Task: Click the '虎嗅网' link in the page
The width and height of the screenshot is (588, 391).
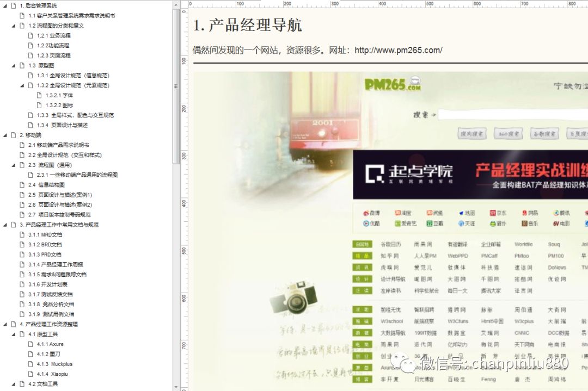Action: click(x=390, y=268)
